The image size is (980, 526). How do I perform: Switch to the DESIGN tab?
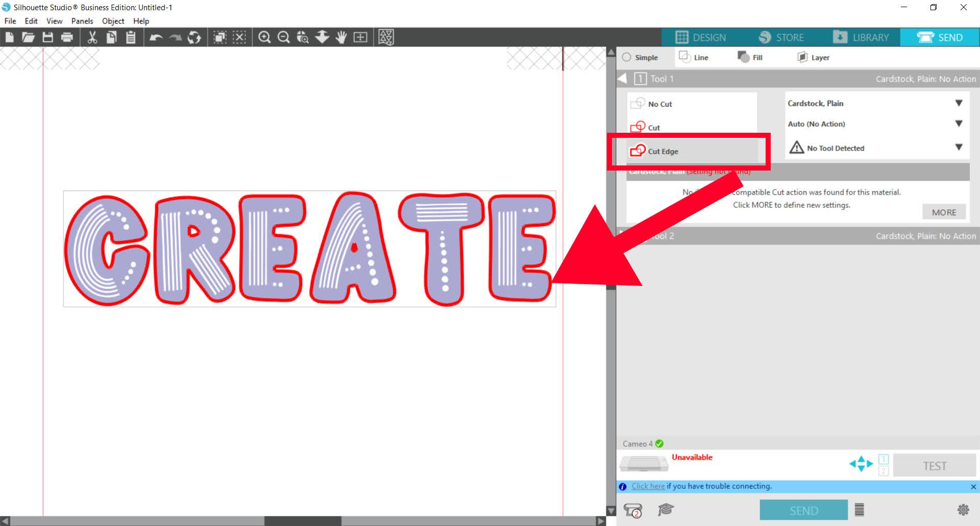tap(700, 37)
